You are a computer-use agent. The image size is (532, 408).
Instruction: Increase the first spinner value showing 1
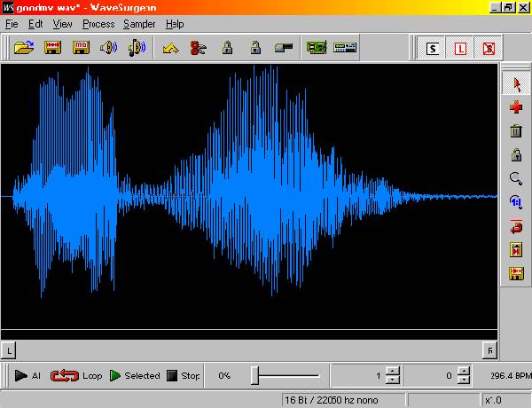pyautogui.click(x=394, y=371)
